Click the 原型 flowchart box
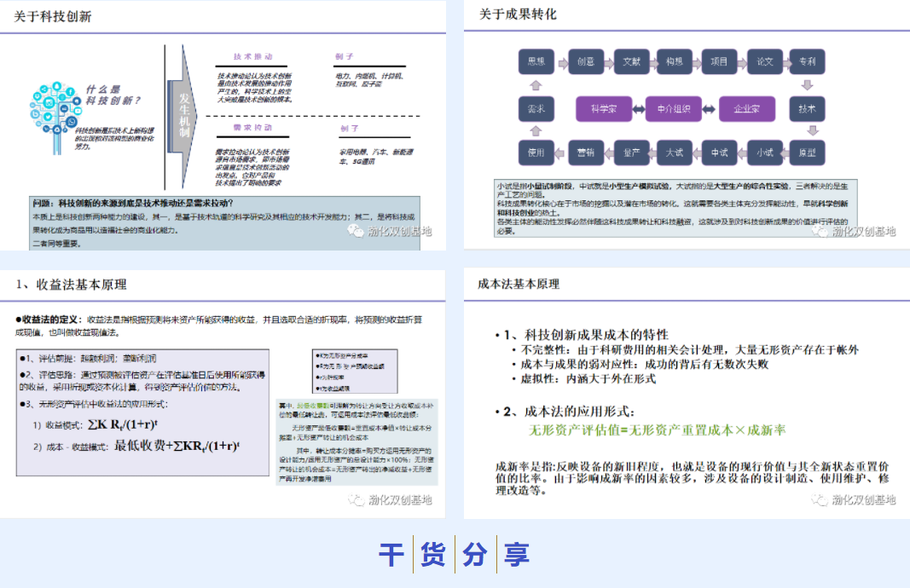910x588 pixels. click(807, 153)
